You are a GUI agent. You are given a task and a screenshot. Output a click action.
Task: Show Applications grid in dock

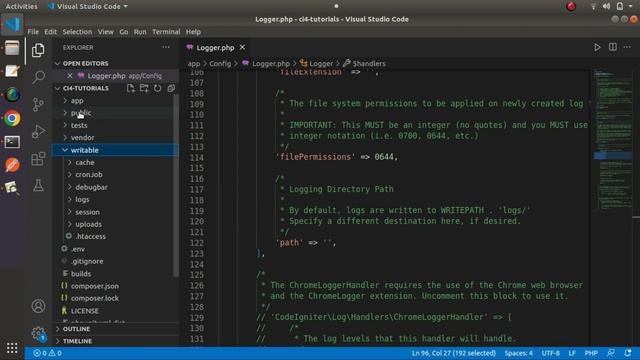[x=12, y=348]
